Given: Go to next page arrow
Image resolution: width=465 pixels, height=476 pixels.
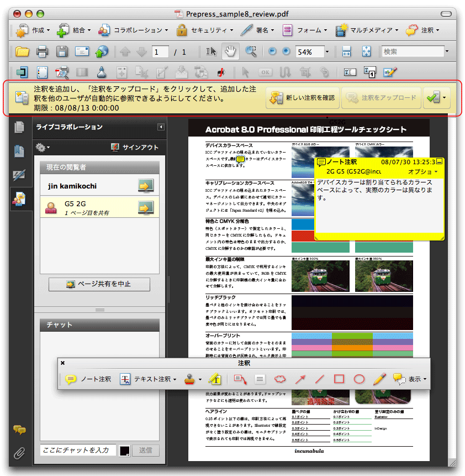Looking at the screenshot, I should [x=141, y=52].
